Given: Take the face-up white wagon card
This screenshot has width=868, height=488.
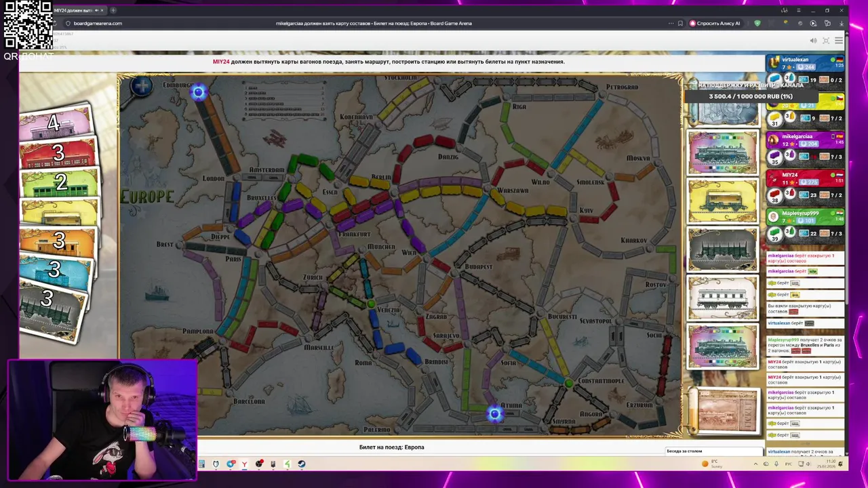Looking at the screenshot, I should [x=723, y=298].
